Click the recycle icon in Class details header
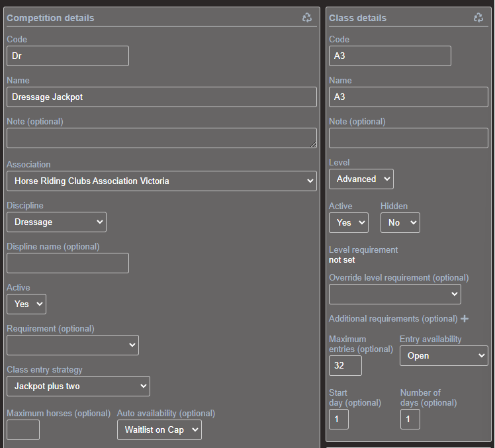Viewport: 495px width, 448px height. point(478,18)
